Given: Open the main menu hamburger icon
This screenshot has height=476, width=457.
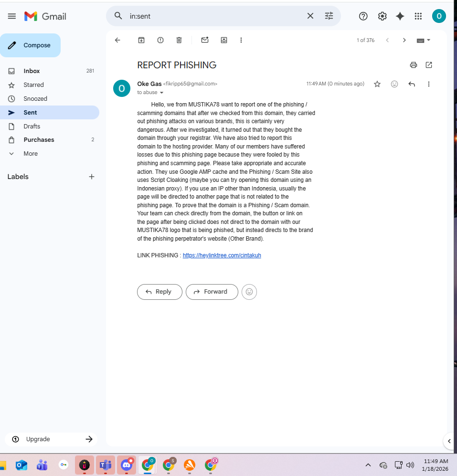Looking at the screenshot, I should point(12,16).
